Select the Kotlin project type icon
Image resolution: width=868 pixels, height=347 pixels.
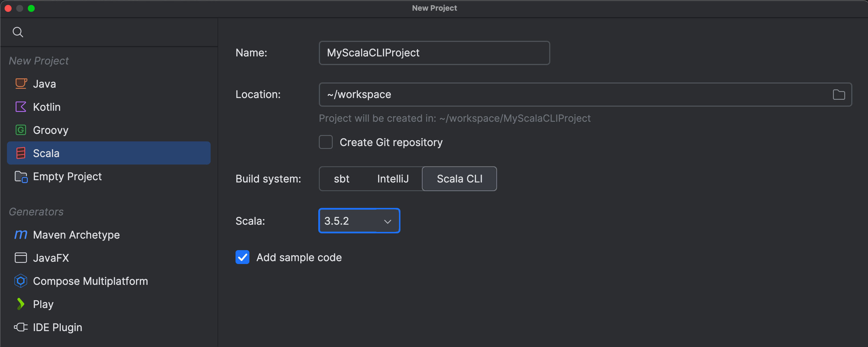pyautogui.click(x=21, y=107)
